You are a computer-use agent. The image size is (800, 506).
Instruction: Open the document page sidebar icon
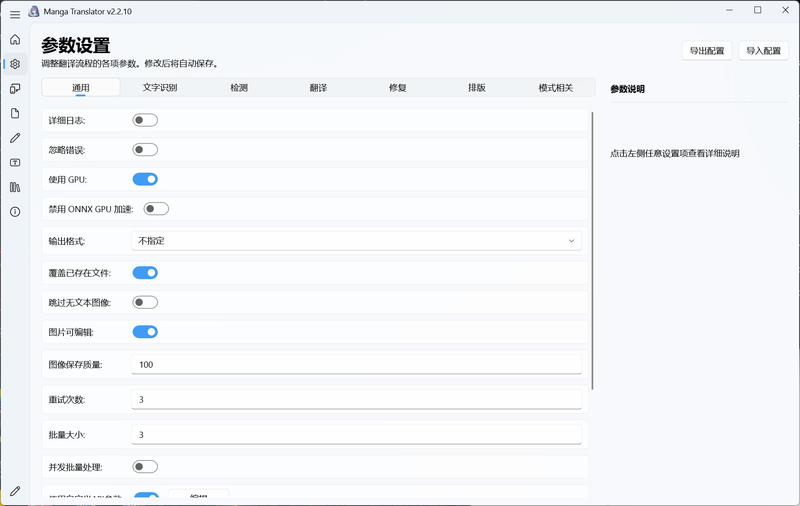coord(15,113)
